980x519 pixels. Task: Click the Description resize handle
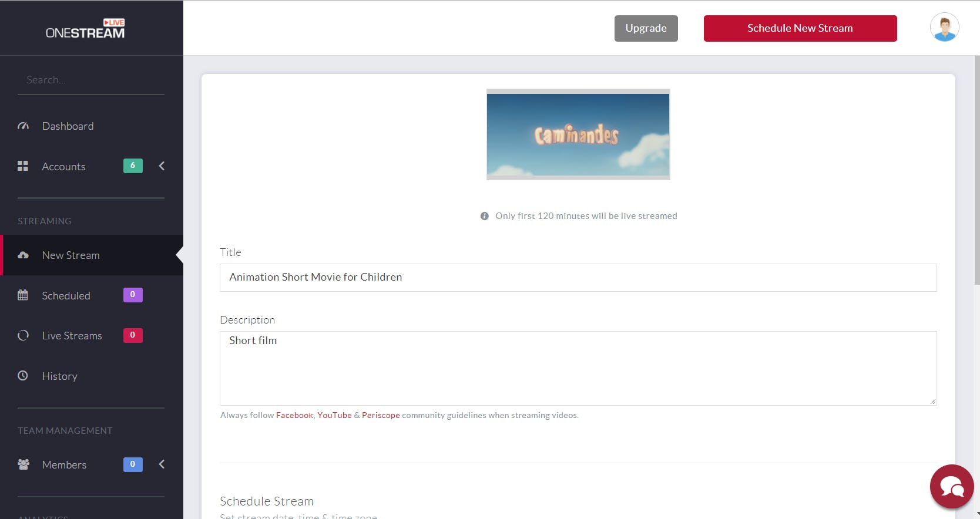(x=932, y=401)
